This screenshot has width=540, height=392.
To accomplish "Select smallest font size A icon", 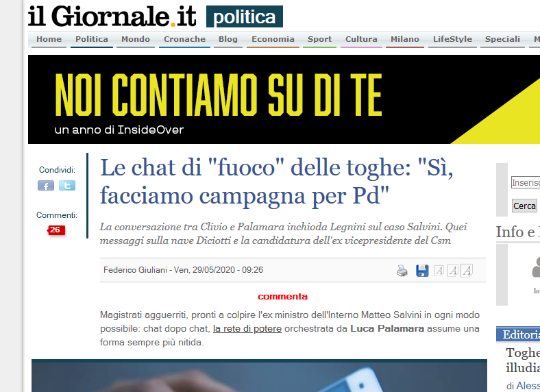I will pyautogui.click(x=439, y=271).
